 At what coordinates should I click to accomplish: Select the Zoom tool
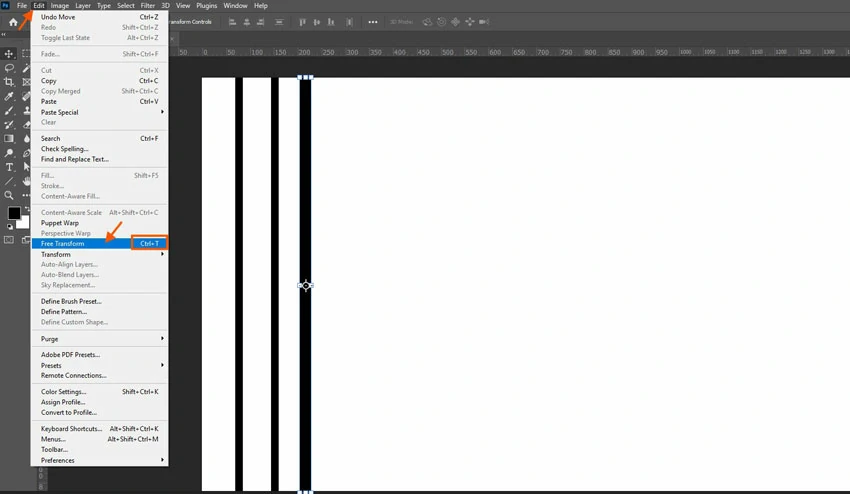click(x=9, y=196)
